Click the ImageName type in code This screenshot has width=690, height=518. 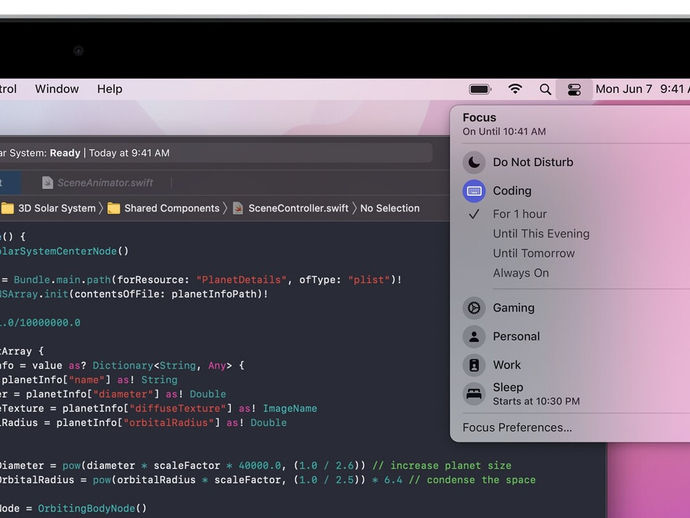[x=290, y=408]
